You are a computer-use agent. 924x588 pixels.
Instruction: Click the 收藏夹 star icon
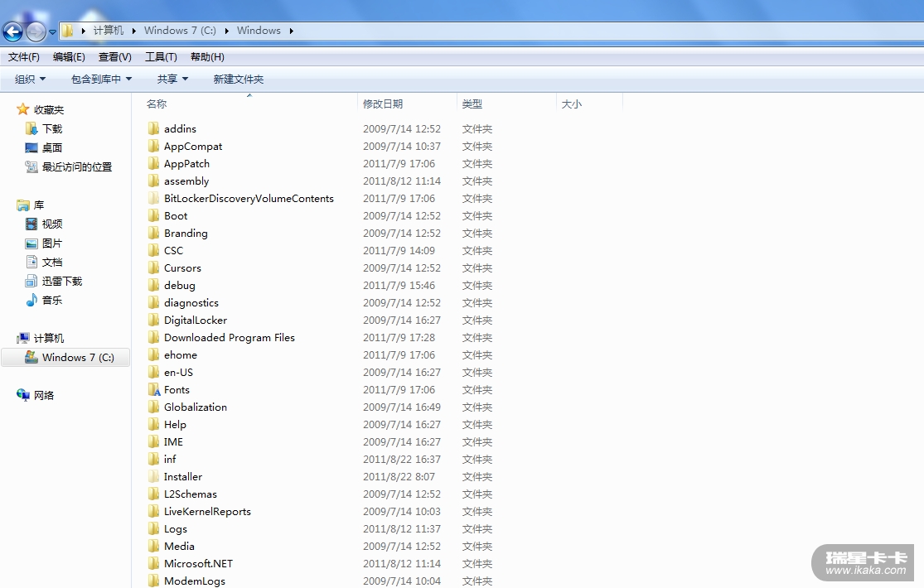23,109
